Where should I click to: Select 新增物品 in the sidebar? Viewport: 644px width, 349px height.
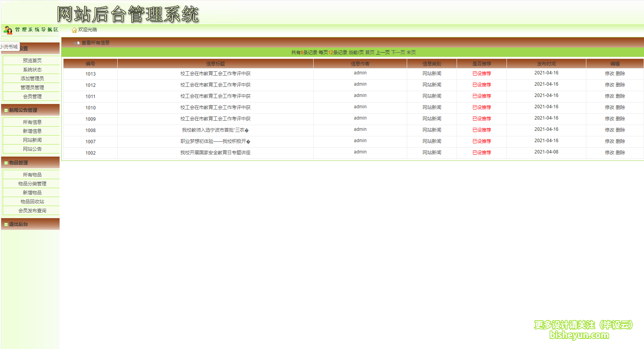(x=32, y=192)
